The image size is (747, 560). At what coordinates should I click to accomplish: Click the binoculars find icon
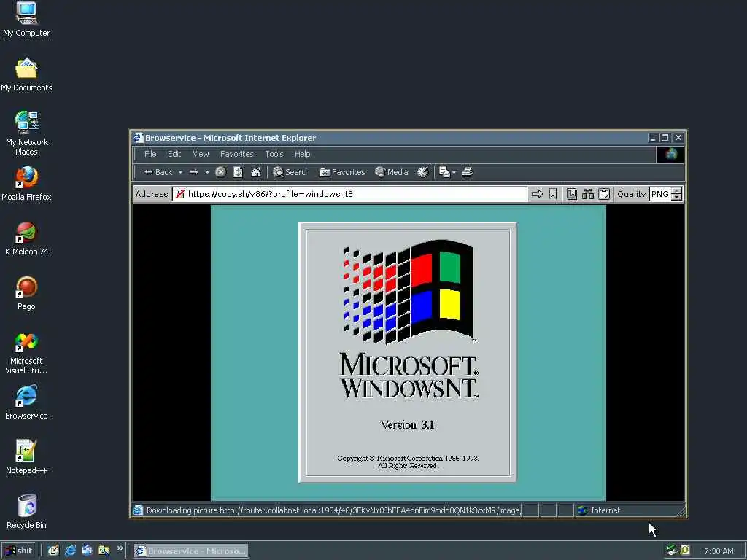click(588, 194)
